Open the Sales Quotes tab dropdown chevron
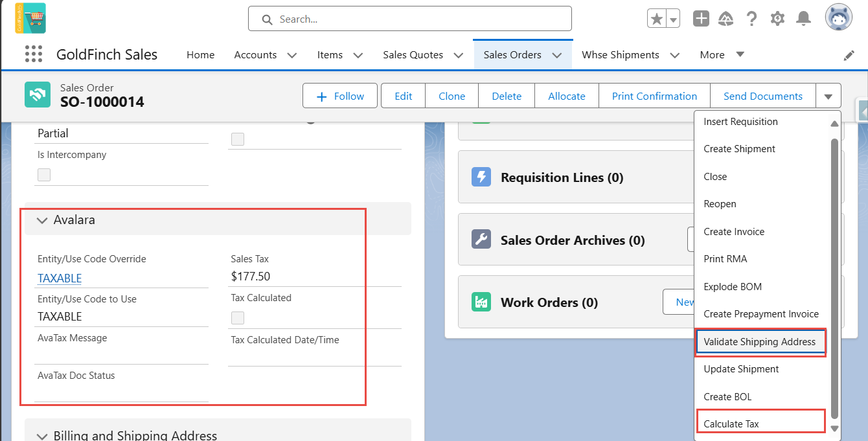This screenshot has width=868, height=441. tap(459, 56)
